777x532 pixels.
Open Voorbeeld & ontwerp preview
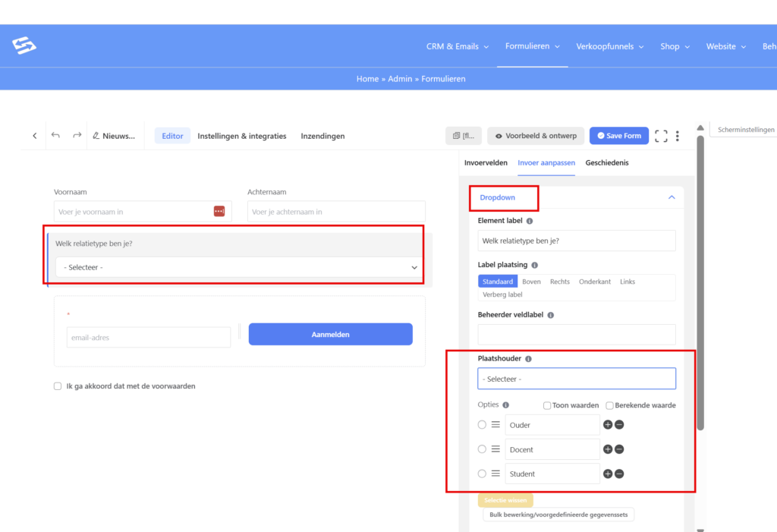click(x=536, y=136)
